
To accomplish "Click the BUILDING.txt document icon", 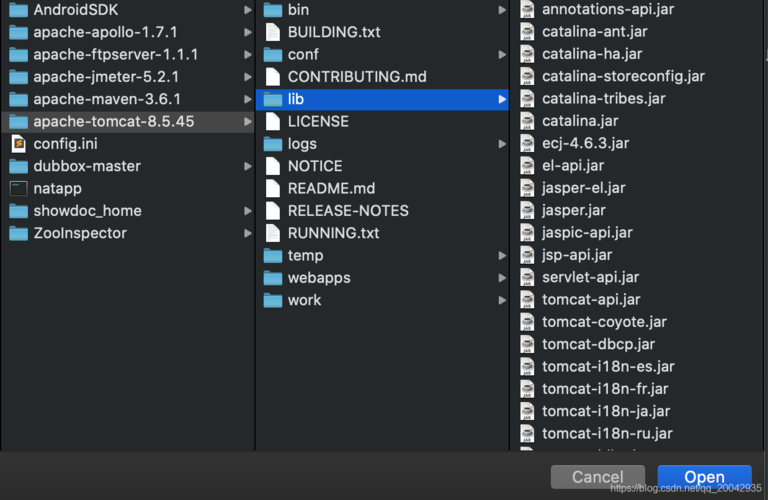I will pyautogui.click(x=273, y=32).
